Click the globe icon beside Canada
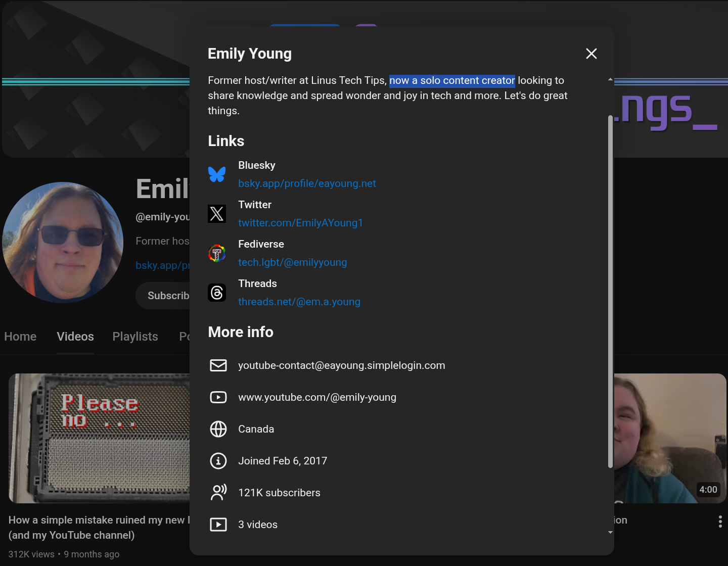 pyautogui.click(x=218, y=429)
